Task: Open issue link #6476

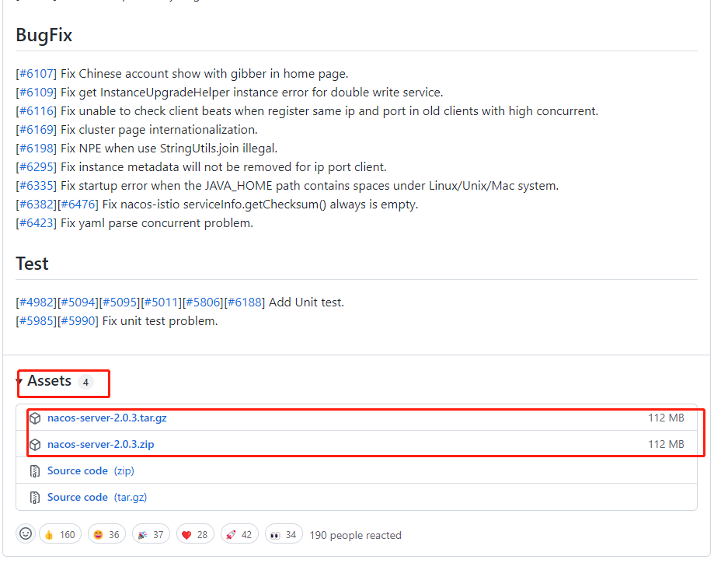Action: click(x=78, y=205)
